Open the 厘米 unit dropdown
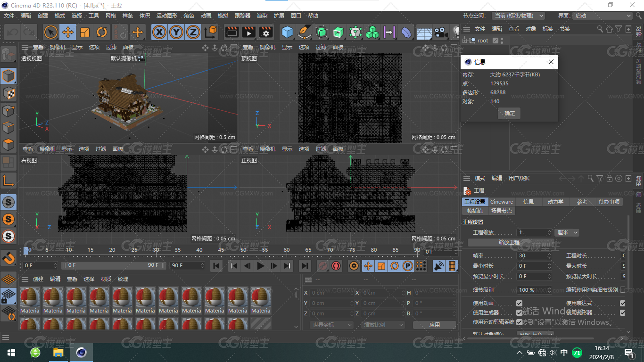This screenshot has height=362, width=644. tap(567, 232)
